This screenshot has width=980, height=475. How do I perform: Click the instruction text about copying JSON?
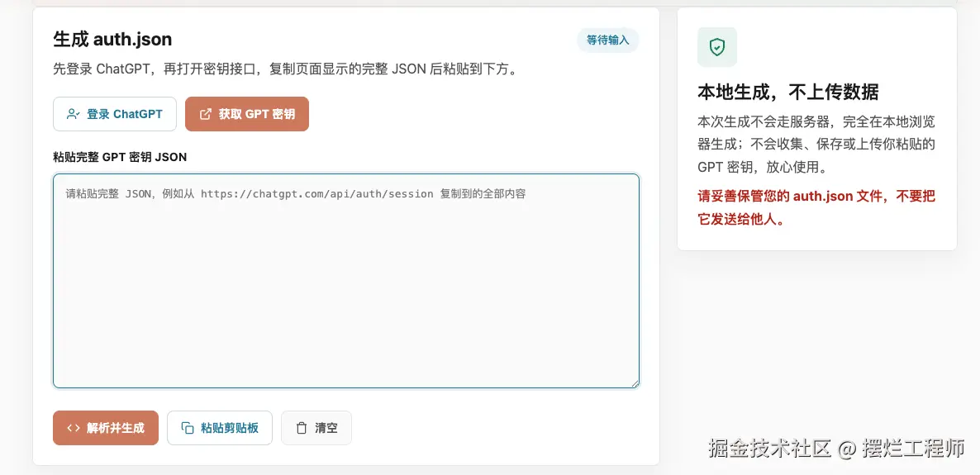click(x=287, y=69)
